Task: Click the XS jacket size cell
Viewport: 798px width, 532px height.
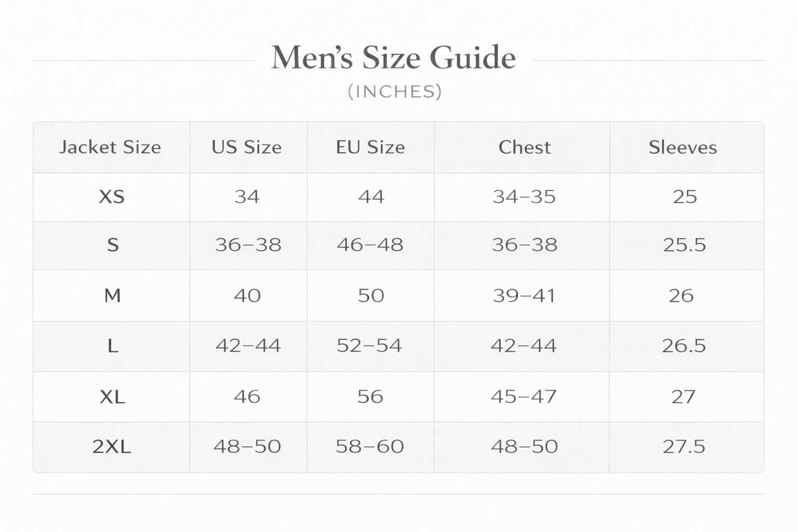Action: (x=112, y=197)
